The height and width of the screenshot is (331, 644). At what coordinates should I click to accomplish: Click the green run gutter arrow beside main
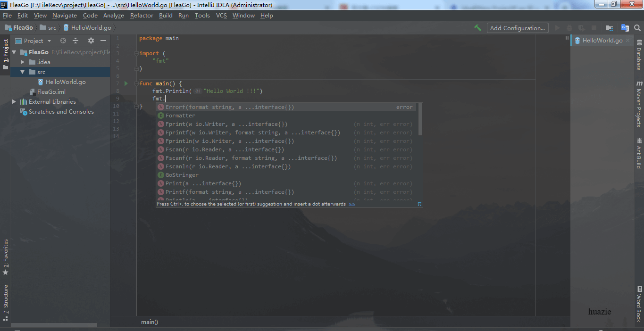126,83
